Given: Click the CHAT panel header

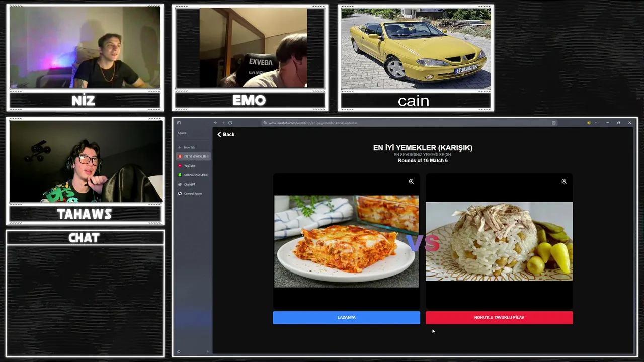Looking at the screenshot, I should click(85, 238).
